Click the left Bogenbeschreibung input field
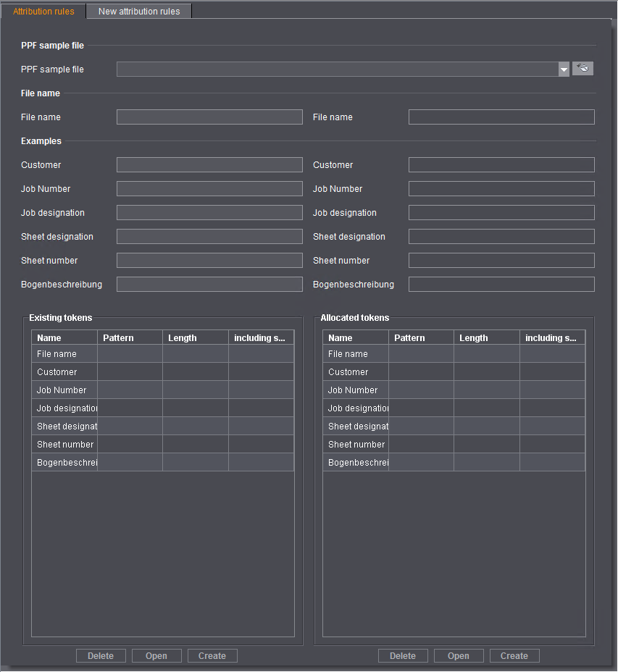 [209, 284]
